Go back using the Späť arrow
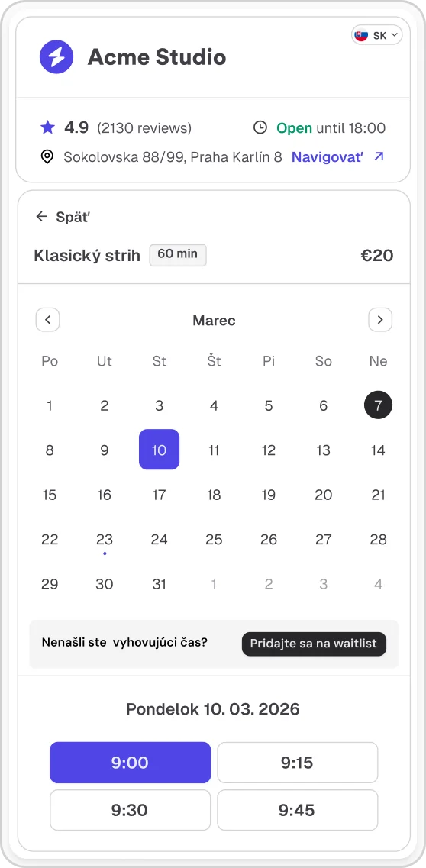The image size is (426, 868). point(41,217)
